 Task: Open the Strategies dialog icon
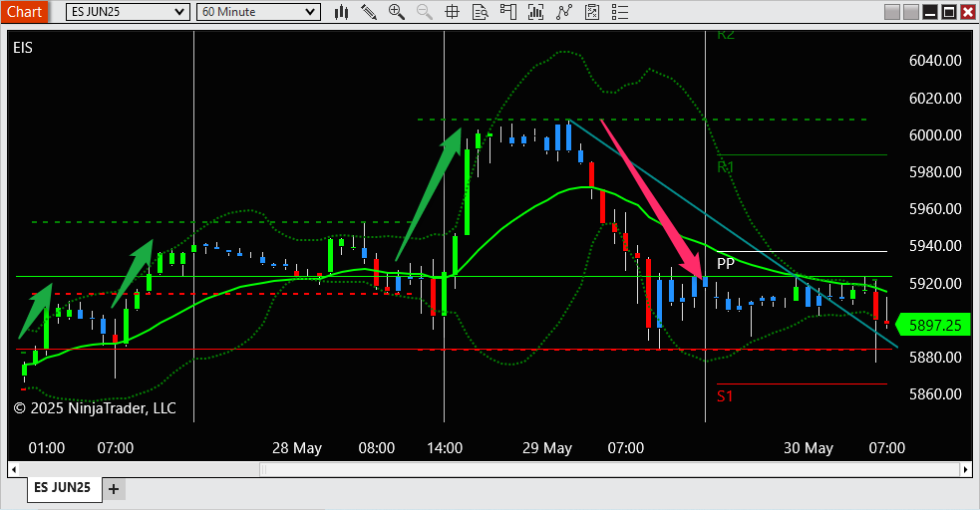point(592,12)
